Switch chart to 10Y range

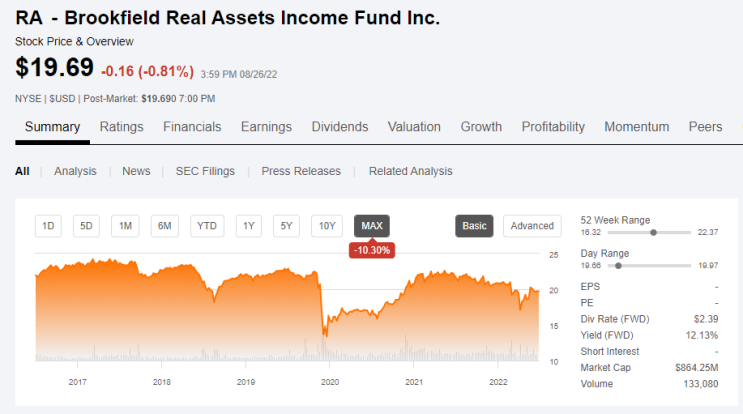[x=327, y=226]
